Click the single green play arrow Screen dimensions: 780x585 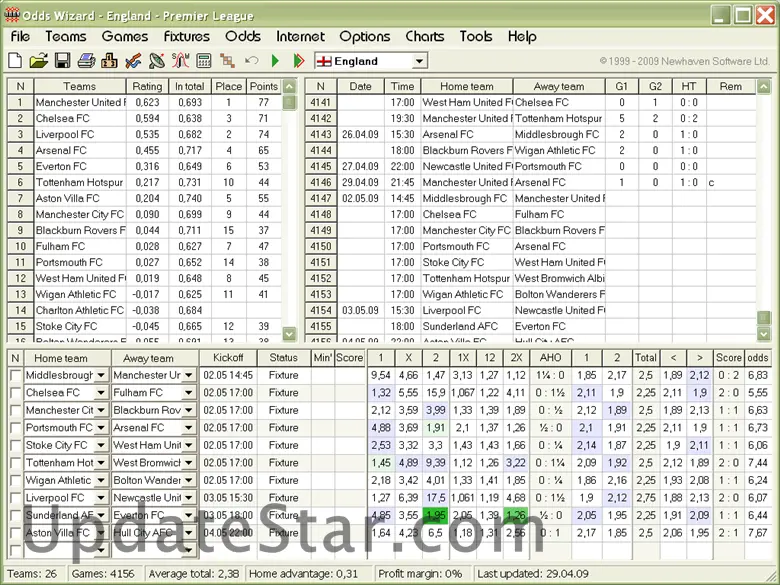(275, 61)
